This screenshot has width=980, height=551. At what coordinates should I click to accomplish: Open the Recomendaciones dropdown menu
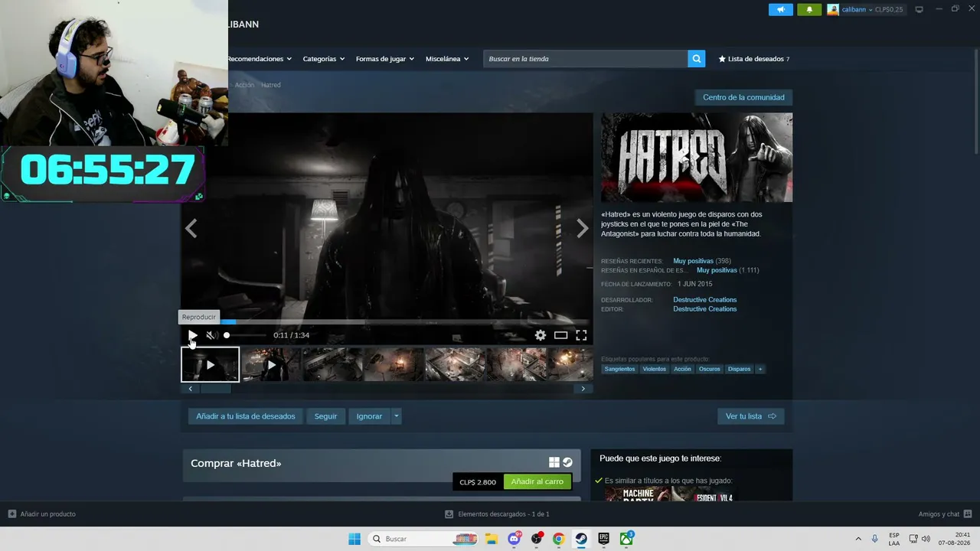coord(259,59)
